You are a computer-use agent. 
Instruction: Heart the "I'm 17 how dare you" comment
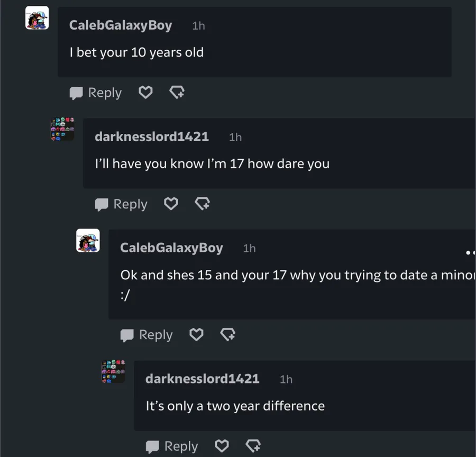[x=171, y=204]
